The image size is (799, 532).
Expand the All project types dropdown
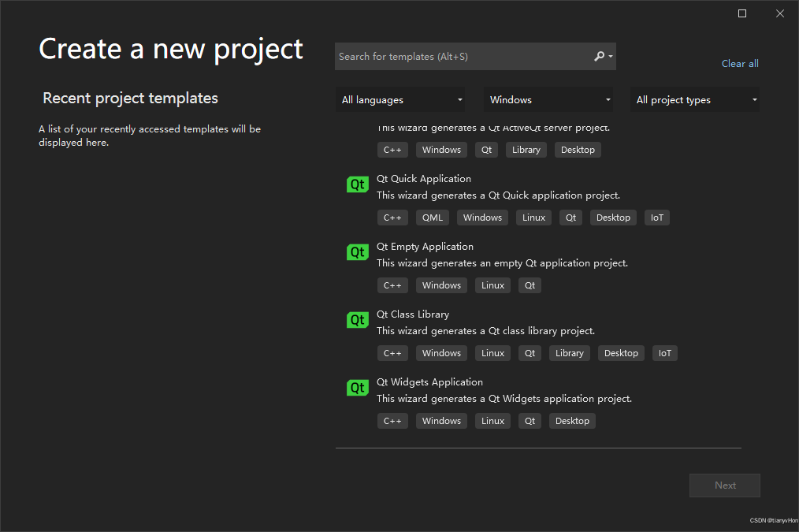coord(697,100)
